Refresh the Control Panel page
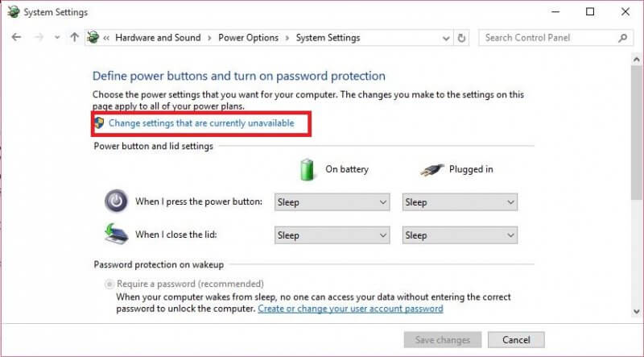This screenshot has width=644, height=357. pos(461,38)
